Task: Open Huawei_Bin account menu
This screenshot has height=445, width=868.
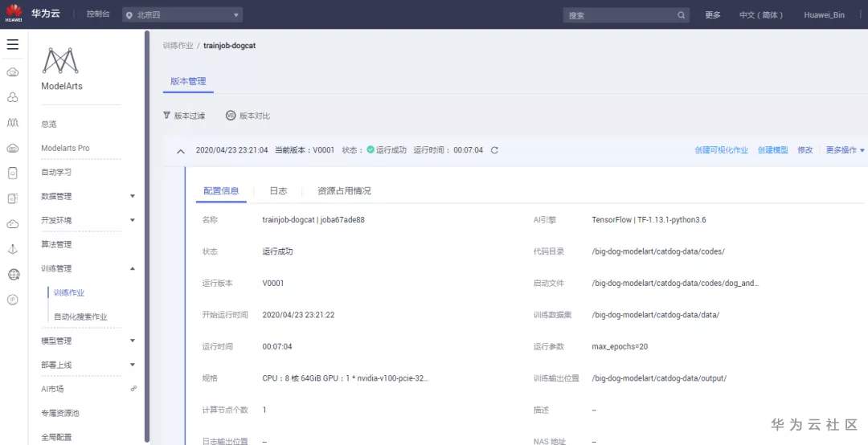Action: pyautogui.click(x=825, y=15)
